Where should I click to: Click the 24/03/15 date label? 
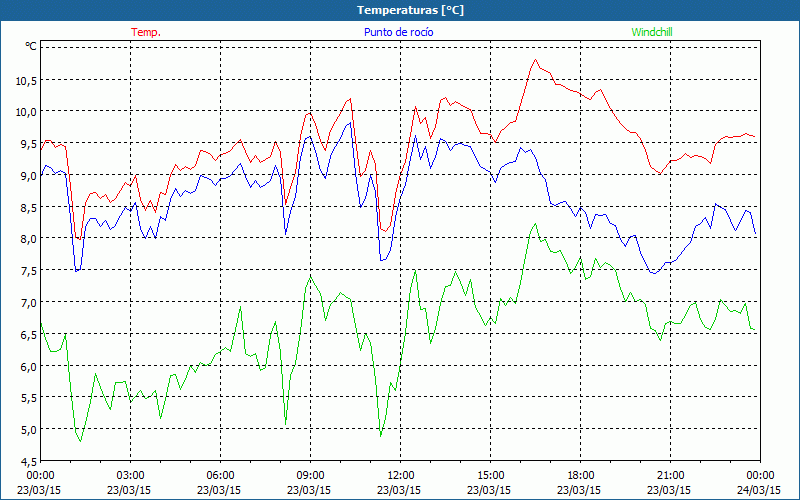tap(759, 490)
